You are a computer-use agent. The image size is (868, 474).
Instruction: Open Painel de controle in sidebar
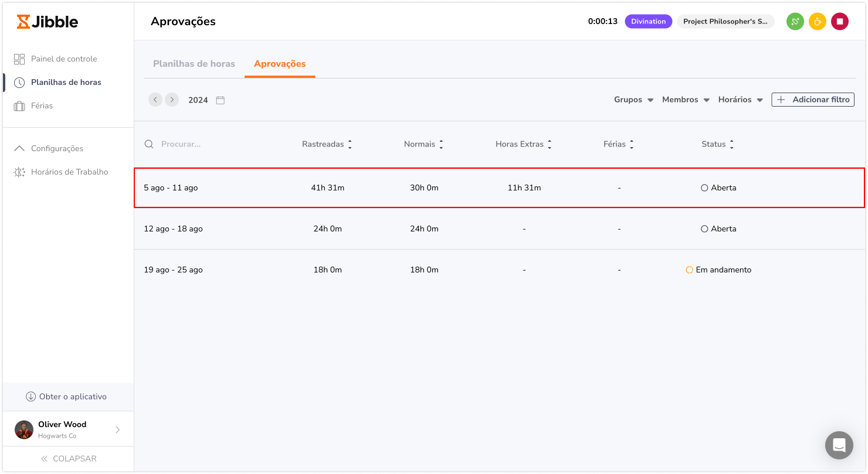click(x=64, y=59)
